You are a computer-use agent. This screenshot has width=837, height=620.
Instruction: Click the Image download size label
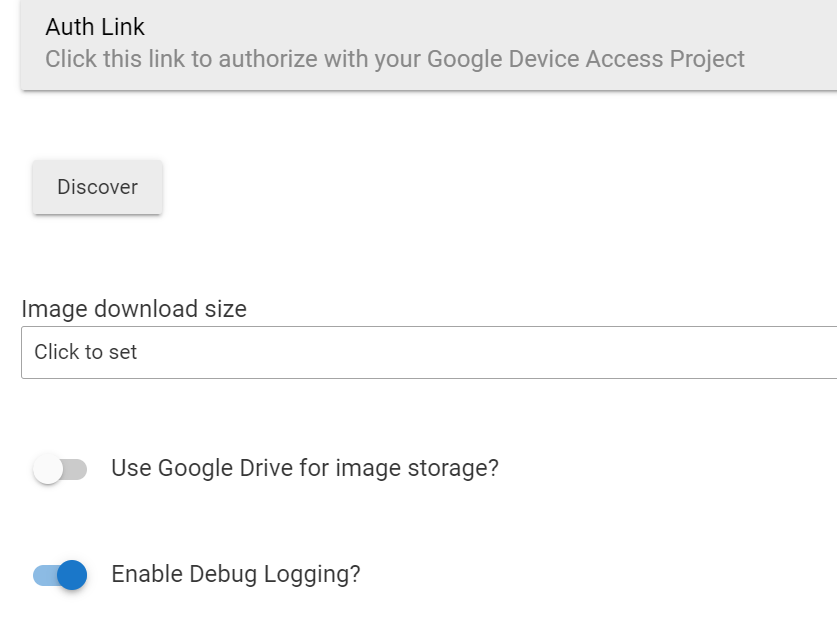click(134, 309)
